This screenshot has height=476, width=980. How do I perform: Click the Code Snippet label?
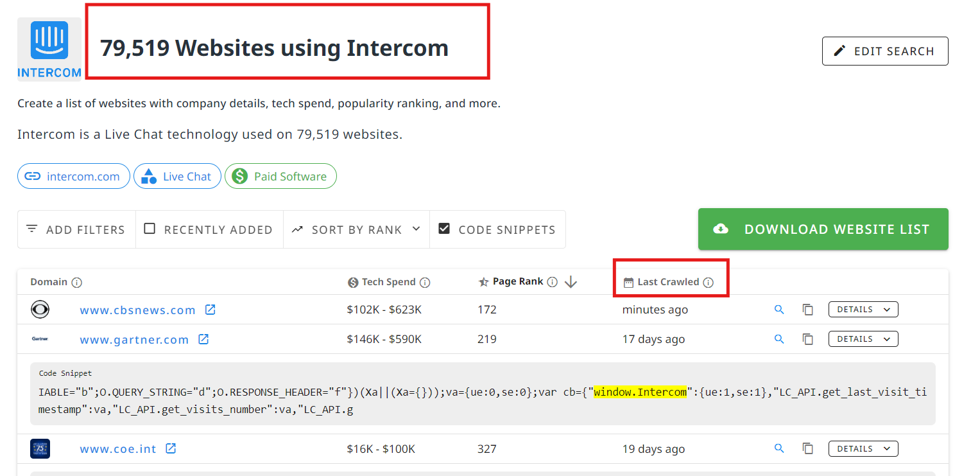tap(65, 373)
